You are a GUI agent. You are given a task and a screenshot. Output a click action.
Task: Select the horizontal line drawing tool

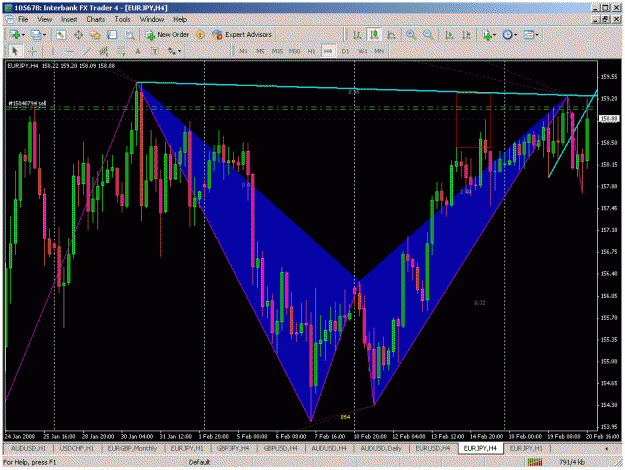[69, 51]
